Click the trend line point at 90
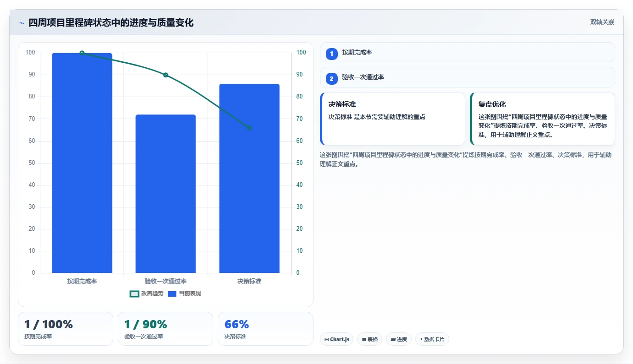 click(x=165, y=75)
